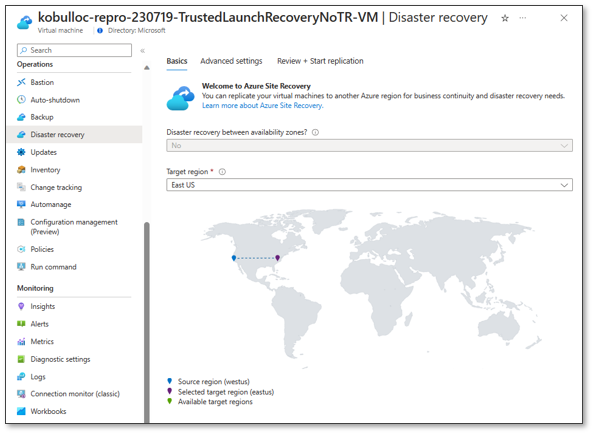Click the Automanage icon
Image resolution: width=593 pixels, height=435 pixels.
[21, 204]
